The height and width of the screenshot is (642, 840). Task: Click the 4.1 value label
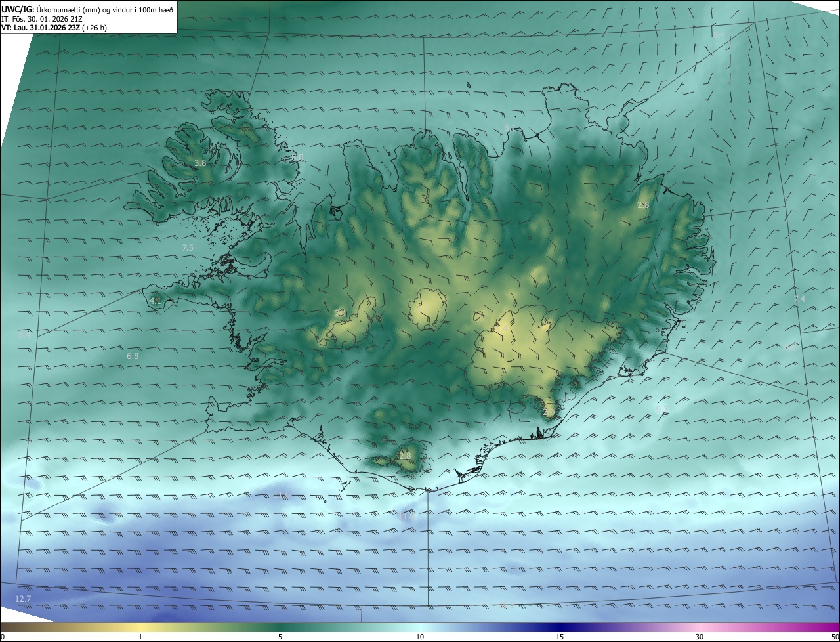coord(156,301)
